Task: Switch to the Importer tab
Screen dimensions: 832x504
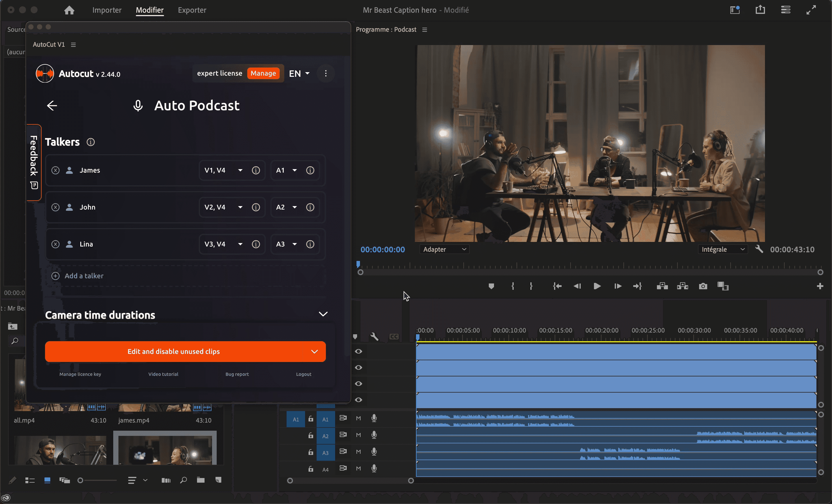Action: pyautogui.click(x=107, y=10)
